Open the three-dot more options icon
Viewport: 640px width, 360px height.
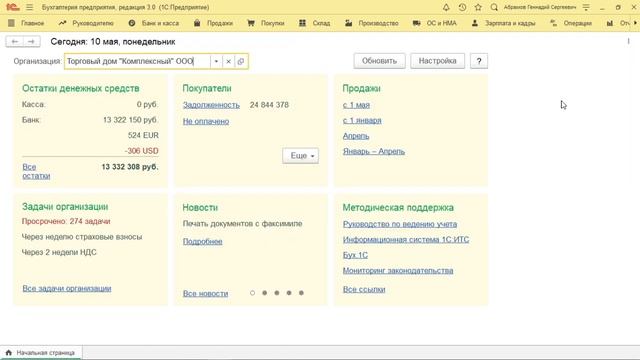click(x=629, y=41)
